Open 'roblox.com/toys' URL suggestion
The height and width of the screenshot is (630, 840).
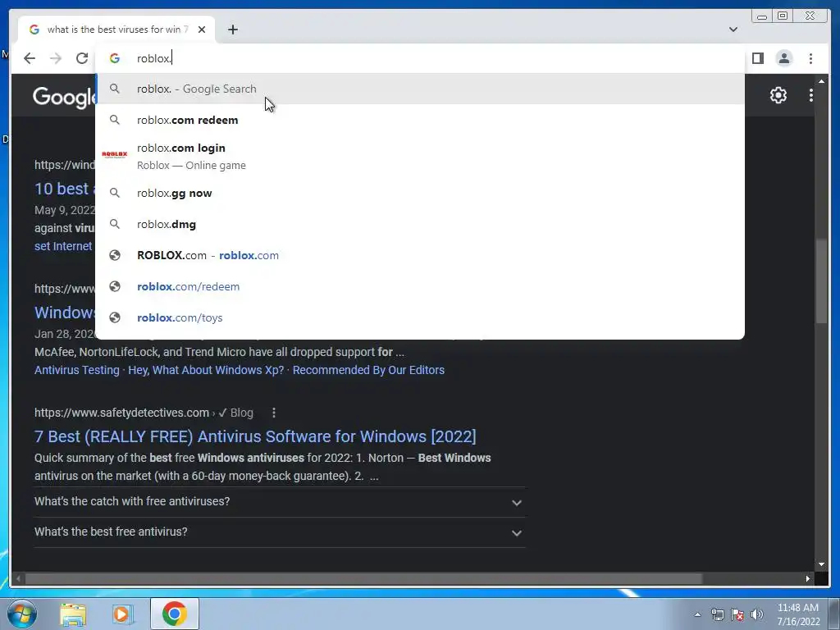[x=420, y=317]
